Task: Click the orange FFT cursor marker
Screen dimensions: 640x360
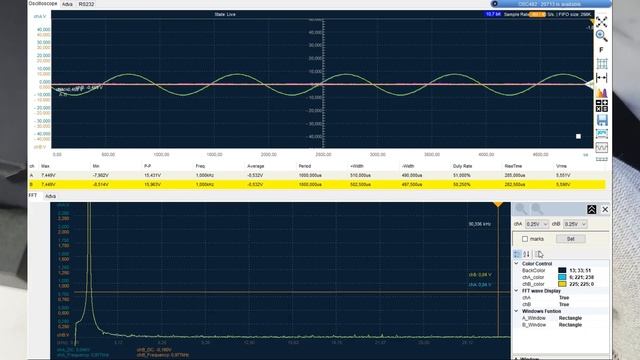Action: [498, 204]
